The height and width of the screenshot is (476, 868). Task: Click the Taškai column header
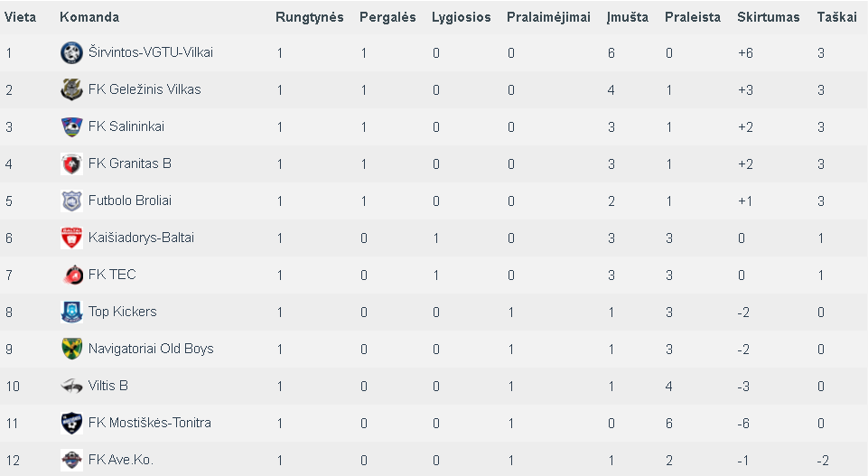coord(836,17)
